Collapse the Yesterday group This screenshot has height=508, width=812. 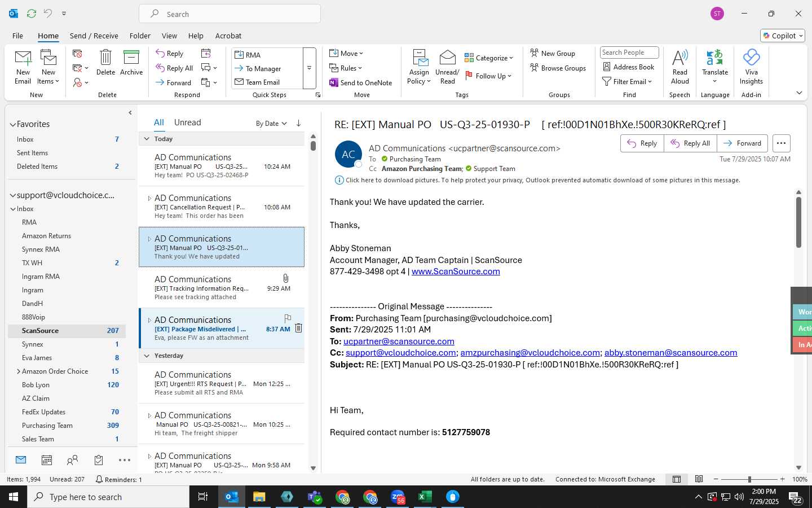pyautogui.click(x=147, y=356)
